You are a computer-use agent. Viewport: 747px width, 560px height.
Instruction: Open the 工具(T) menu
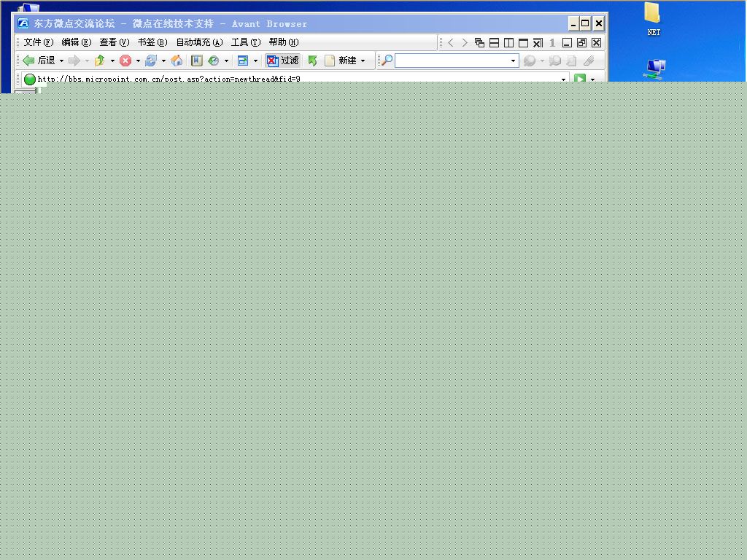pyautogui.click(x=246, y=42)
